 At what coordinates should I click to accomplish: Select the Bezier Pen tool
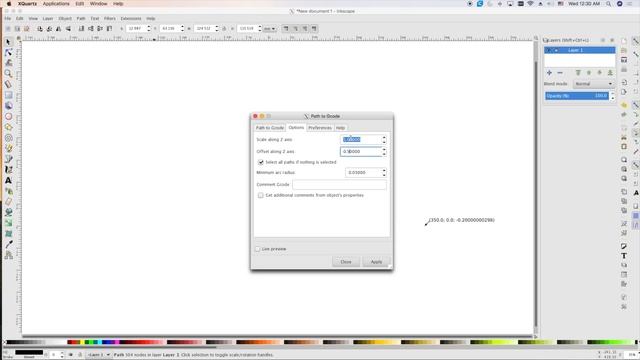(x=8, y=159)
